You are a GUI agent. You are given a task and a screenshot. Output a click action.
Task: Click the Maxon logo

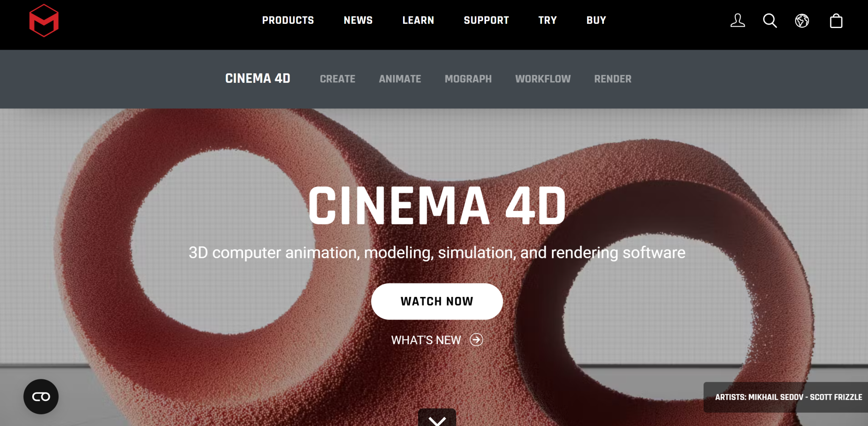tap(44, 21)
